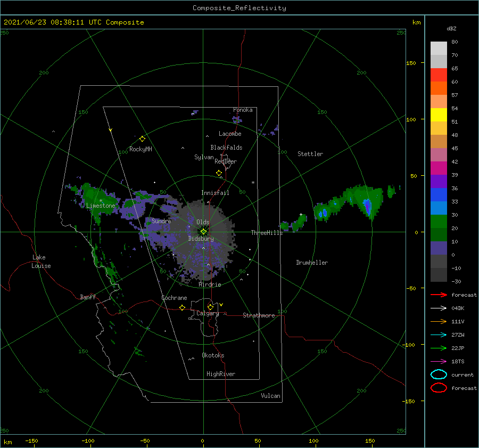Viewport: 479px width, 448px height.
Task: Click the orange 57-60 dBZ color band
Action: (x=439, y=88)
